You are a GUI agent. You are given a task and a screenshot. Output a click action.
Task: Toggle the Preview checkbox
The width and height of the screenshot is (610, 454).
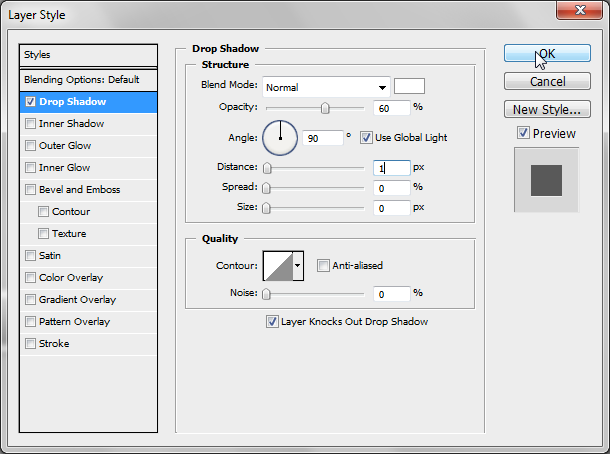point(523,133)
